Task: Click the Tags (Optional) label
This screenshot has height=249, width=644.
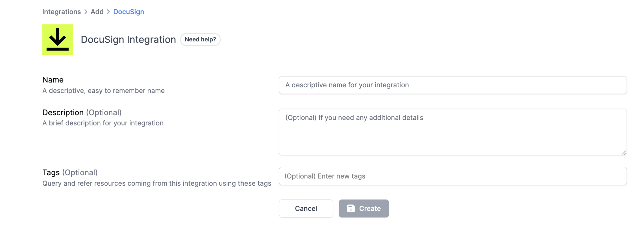Action: click(x=70, y=172)
